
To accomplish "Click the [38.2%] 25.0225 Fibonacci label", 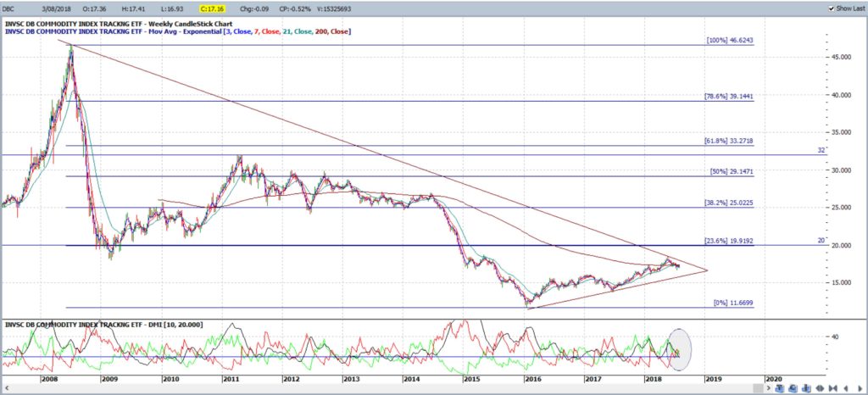I will point(728,203).
